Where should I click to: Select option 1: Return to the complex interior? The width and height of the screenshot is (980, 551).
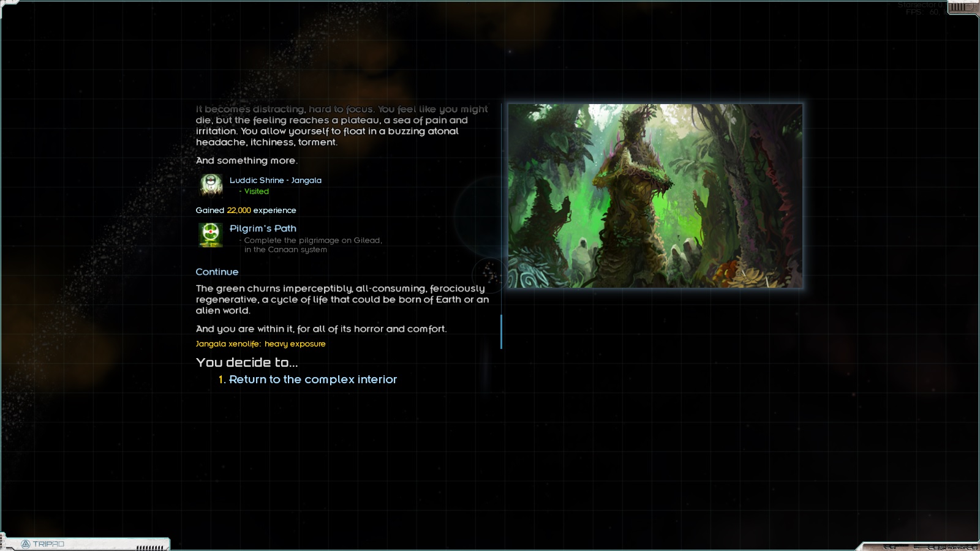(312, 380)
